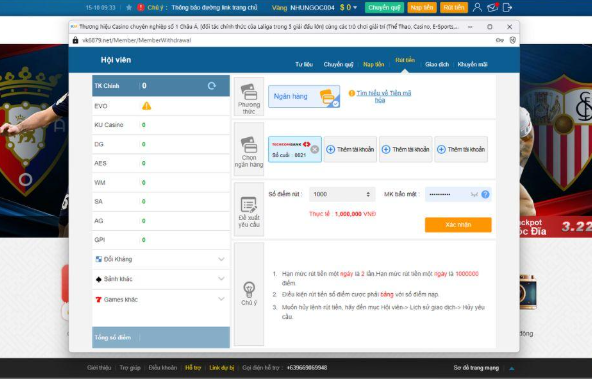
Task: Expand the Sảnh khác section
Action: [x=161, y=279]
